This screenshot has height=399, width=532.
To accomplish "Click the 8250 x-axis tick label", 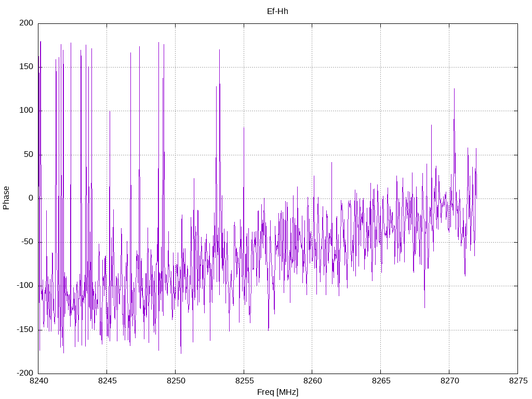I will 176,381.
